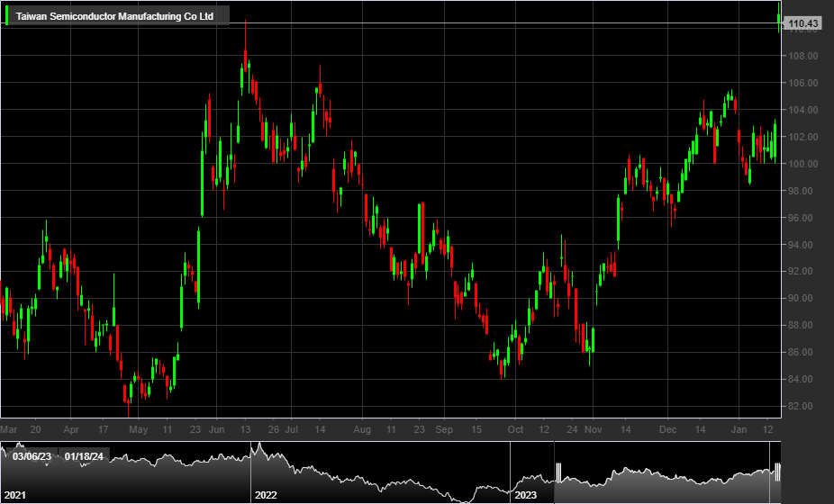834x504 pixels.
Task: Click the 03/06/23 start date field
Action: (32, 456)
